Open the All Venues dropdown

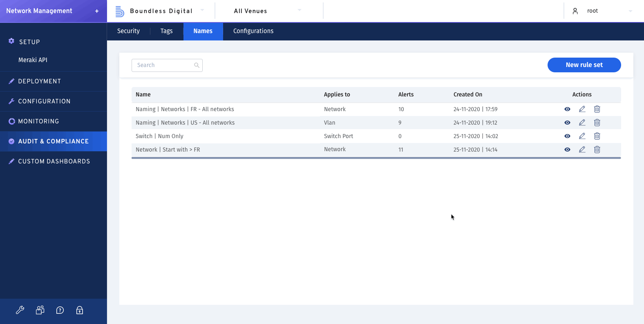[300, 10]
